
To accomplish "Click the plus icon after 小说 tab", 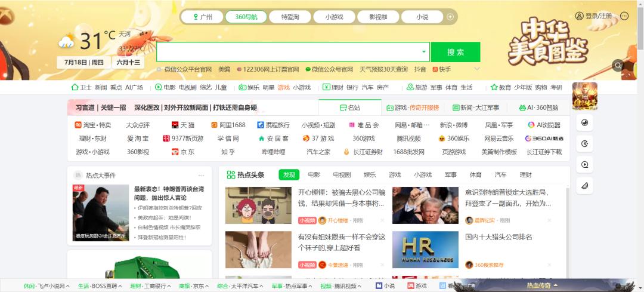I will coord(450,17).
